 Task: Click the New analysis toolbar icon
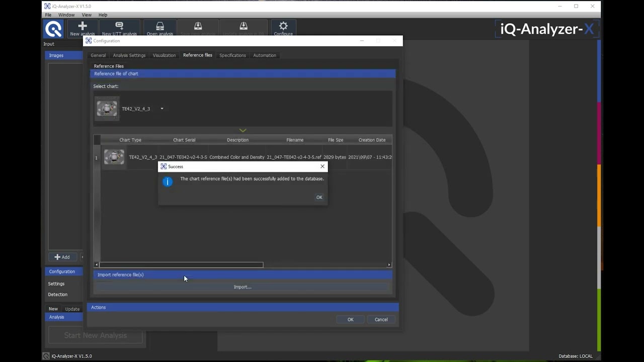83,26
